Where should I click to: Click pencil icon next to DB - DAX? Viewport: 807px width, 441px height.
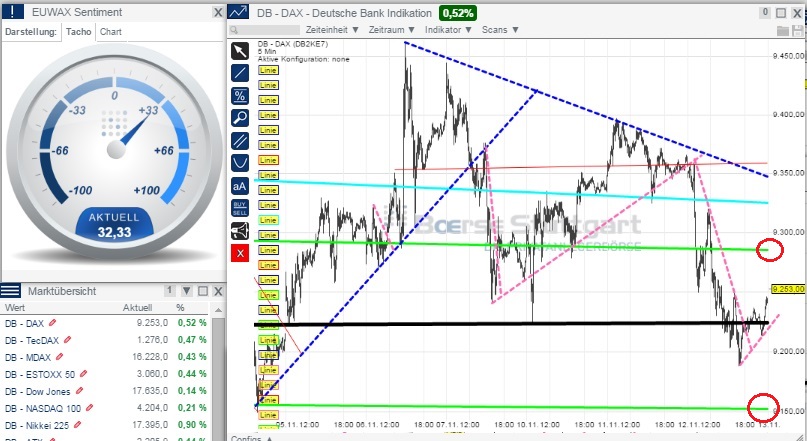52,323
